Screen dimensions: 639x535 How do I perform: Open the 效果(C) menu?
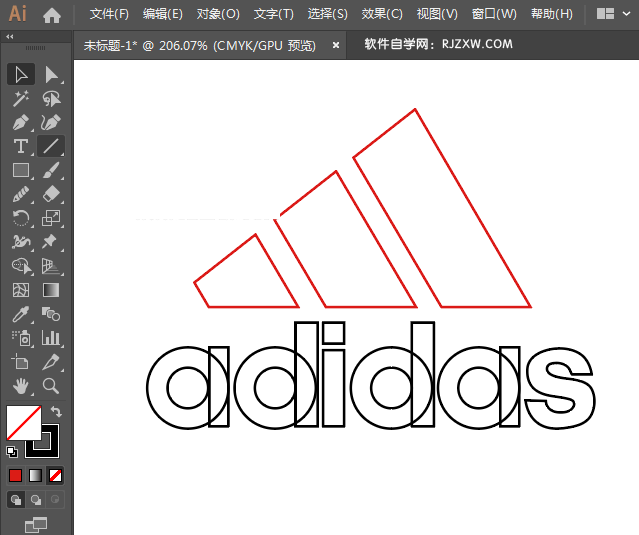(382, 15)
